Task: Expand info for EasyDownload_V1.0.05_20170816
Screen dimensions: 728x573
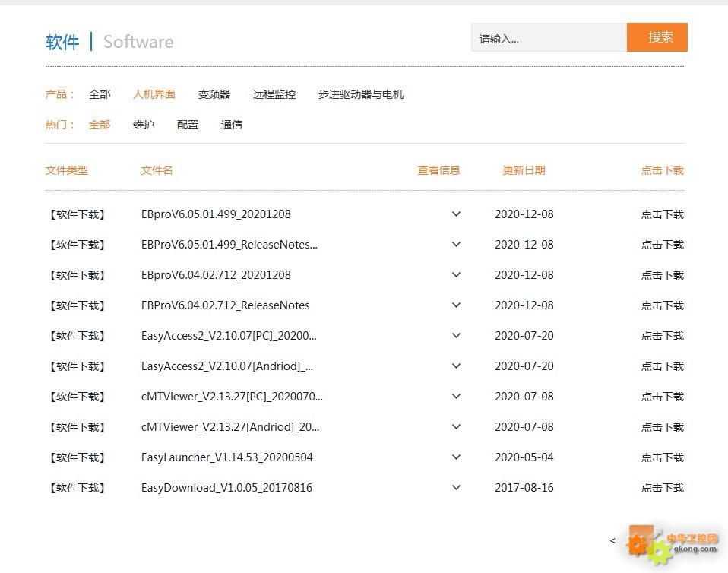Action: pos(457,488)
